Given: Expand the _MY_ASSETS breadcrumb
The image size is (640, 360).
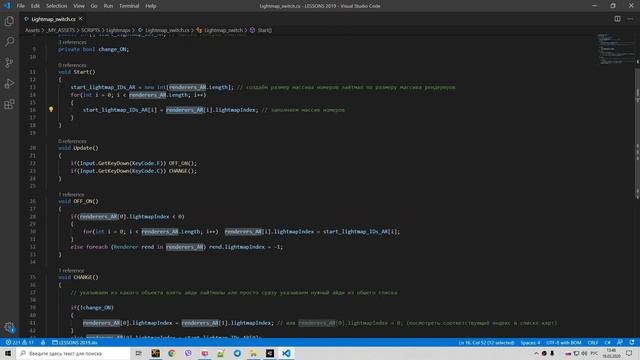Looking at the screenshot, I should click(x=60, y=30).
